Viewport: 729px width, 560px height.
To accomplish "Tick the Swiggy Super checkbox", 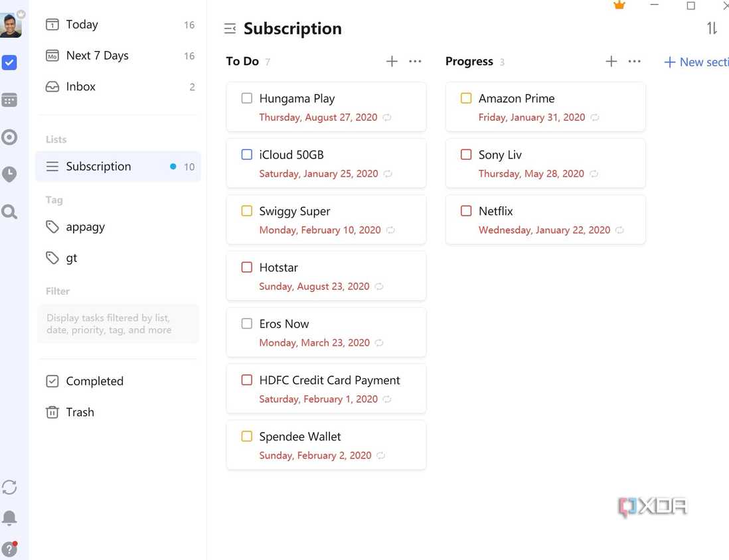I will [x=247, y=210].
